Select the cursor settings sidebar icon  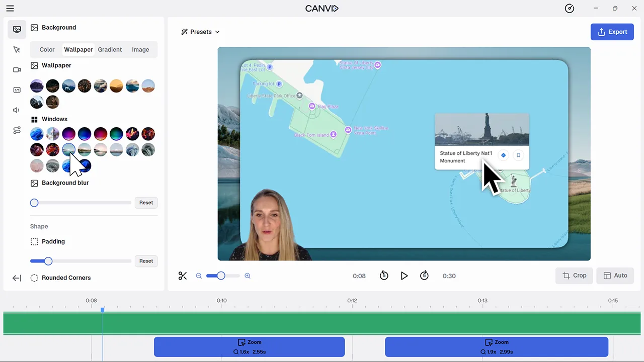17,49
